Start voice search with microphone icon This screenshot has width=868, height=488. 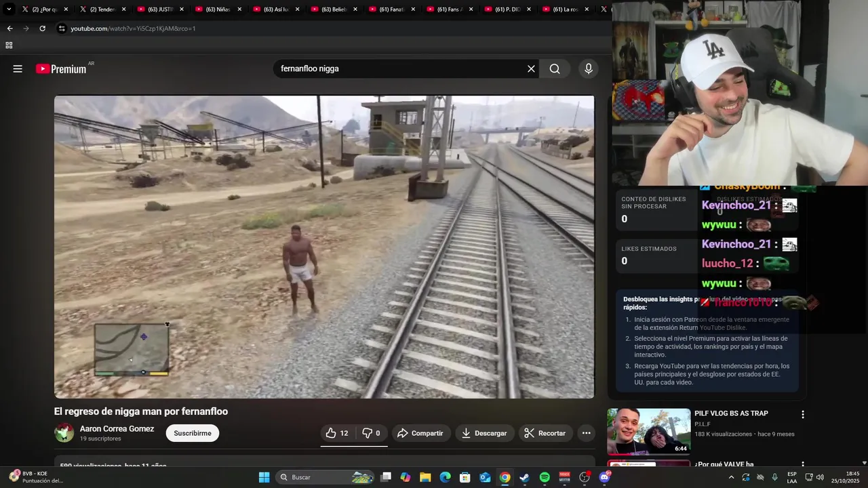click(589, 68)
